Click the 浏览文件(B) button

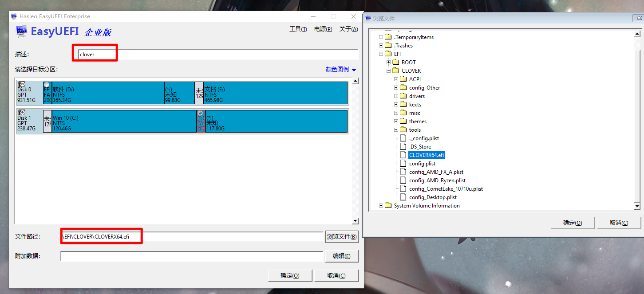[x=342, y=236]
